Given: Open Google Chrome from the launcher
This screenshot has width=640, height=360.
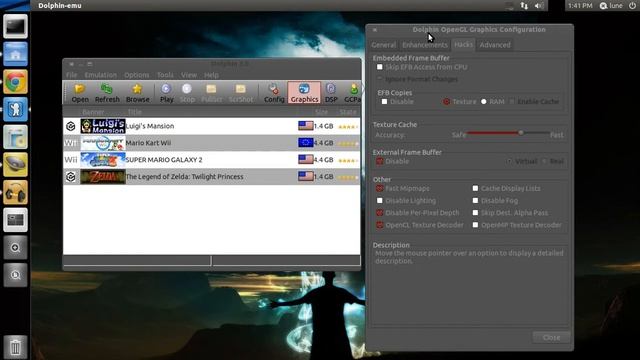Looking at the screenshot, I should pyautogui.click(x=16, y=82).
